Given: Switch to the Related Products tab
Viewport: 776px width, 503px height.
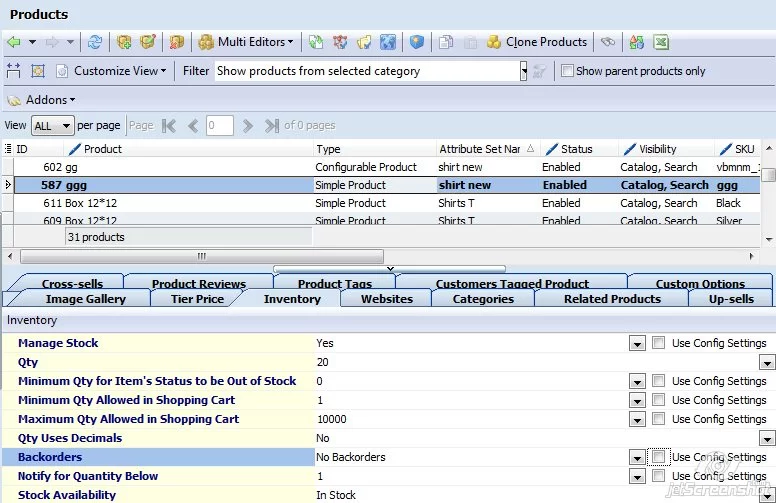Looking at the screenshot, I should coord(612,299).
